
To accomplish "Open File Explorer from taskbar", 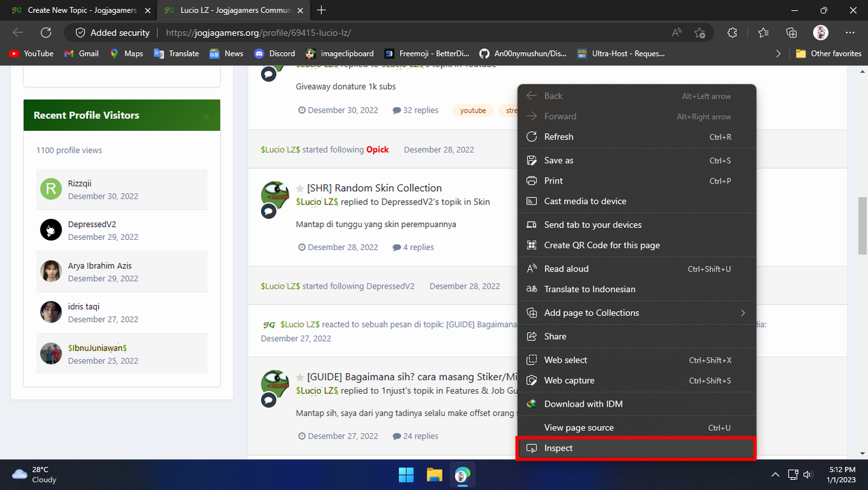I will pos(434,474).
